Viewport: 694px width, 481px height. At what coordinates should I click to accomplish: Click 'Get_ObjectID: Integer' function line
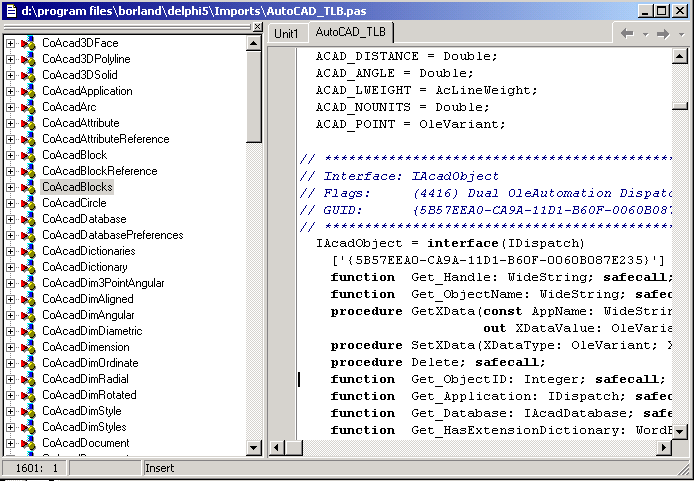(498, 379)
